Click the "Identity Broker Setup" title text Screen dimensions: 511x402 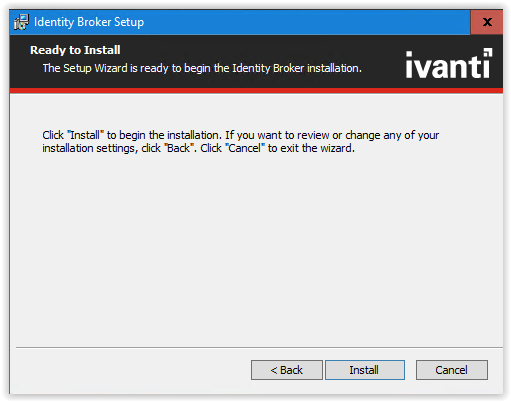tap(89, 22)
